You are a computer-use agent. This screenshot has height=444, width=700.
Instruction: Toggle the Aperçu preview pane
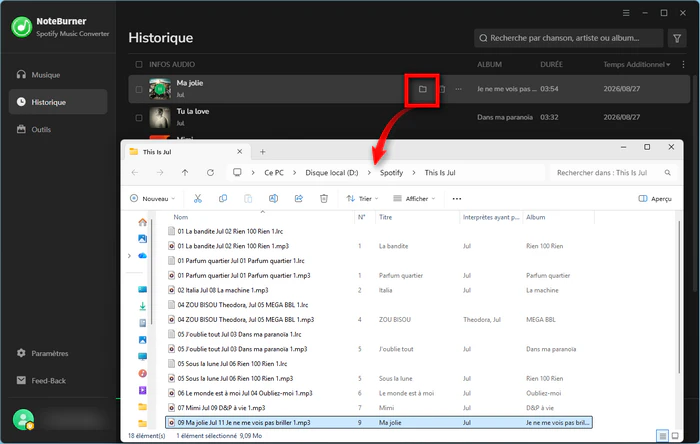tap(655, 199)
